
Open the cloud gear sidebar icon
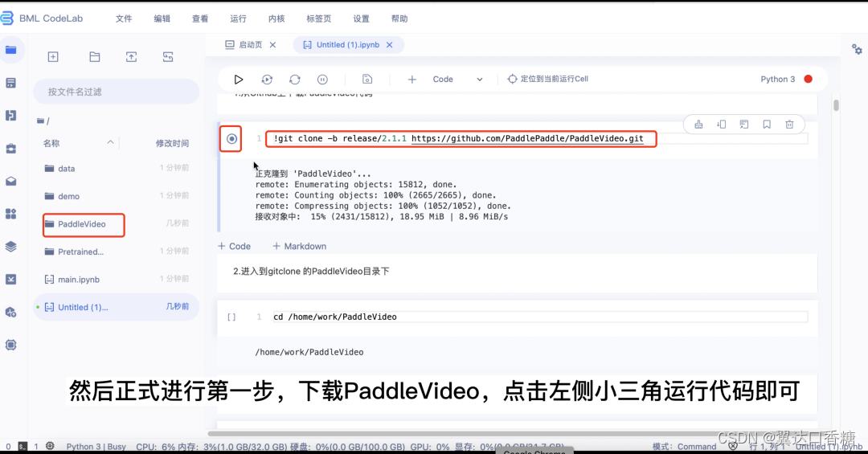(x=11, y=313)
